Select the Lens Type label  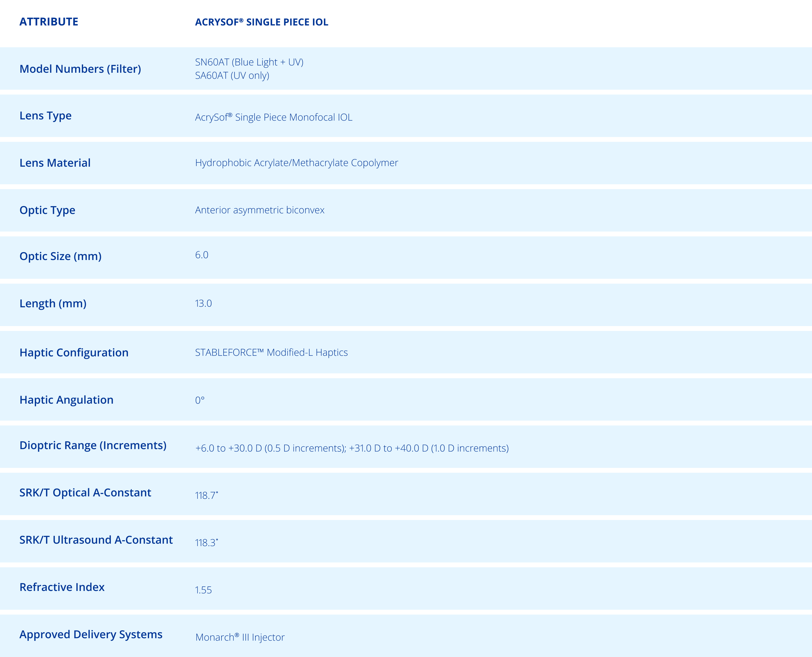click(x=45, y=116)
